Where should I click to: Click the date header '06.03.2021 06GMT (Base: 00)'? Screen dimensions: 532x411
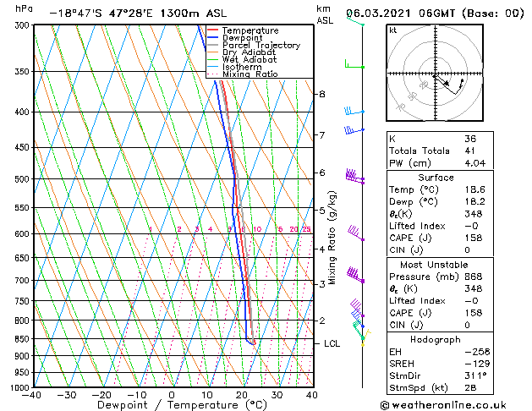pyautogui.click(x=436, y=14)
